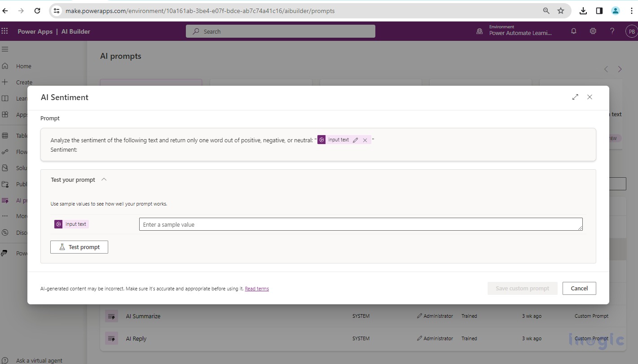Open site information icon in address bar
638x364 pixels.
click(56, 11)
